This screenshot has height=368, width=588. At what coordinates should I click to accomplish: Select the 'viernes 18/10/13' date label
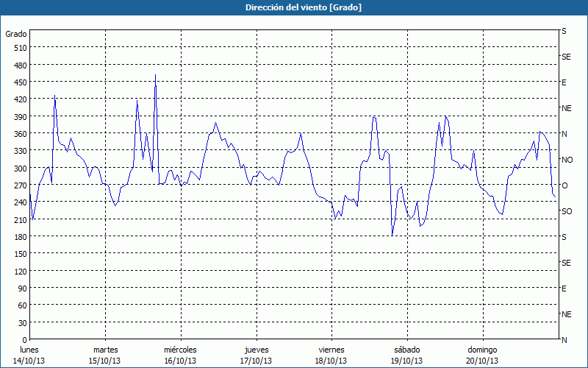(x=331, y=355)
